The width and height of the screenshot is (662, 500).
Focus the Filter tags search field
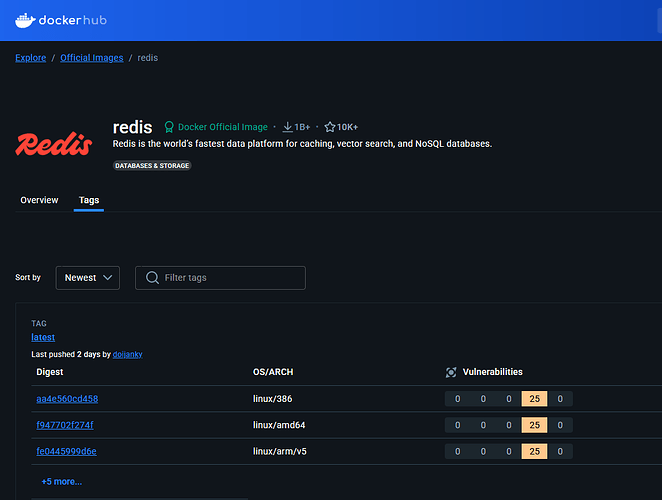point(220,278)
